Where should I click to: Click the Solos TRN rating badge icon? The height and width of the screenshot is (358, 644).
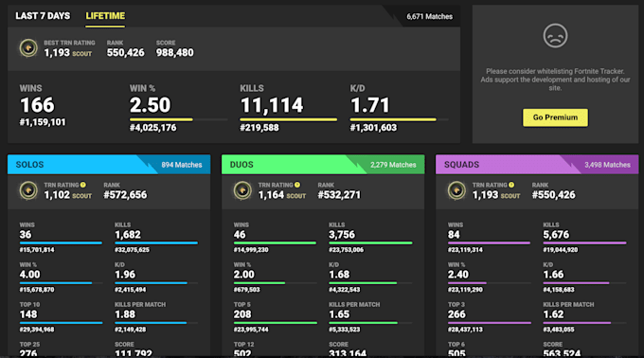28,190
